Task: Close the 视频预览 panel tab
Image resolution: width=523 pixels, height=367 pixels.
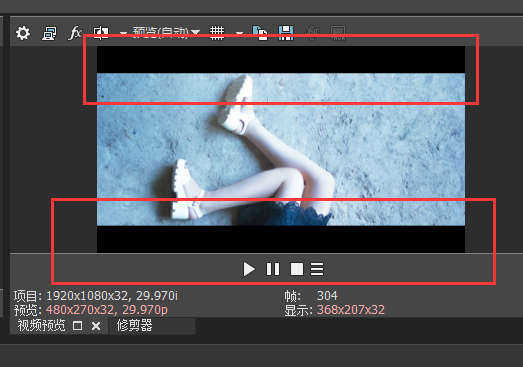Action: 96,326
